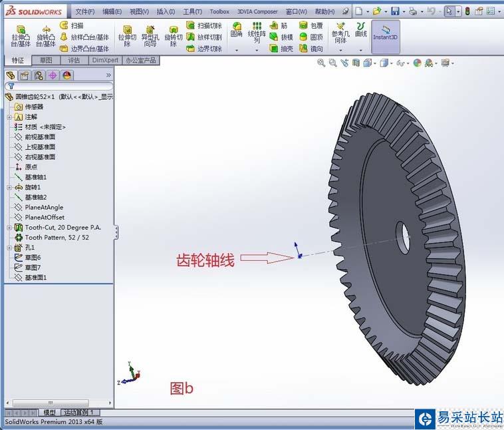The height and width of the screenshot is (430, 504).
Task: Click the Previous View icon
Action: (344, 63)
